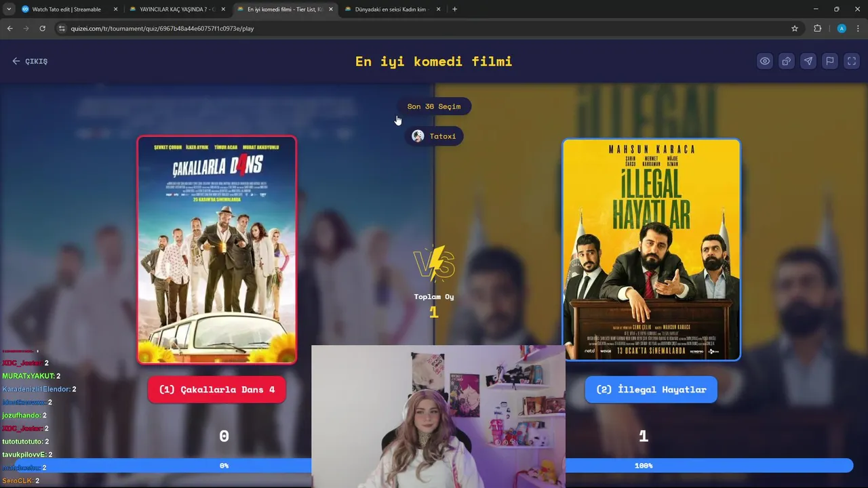868x488 pixels.
Task: Click the quizei.com address bar URL
Action: click(x=162, y=28)
